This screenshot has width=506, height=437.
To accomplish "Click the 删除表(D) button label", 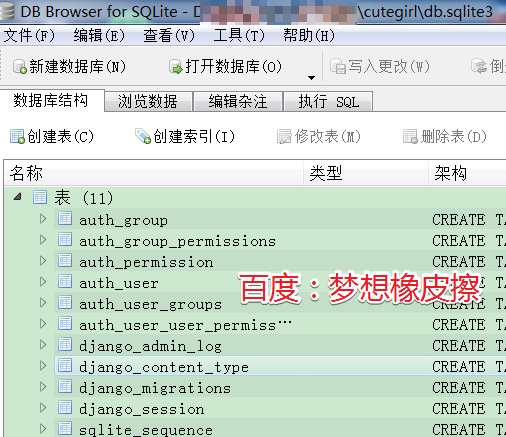I will click(x=454, y=137).
